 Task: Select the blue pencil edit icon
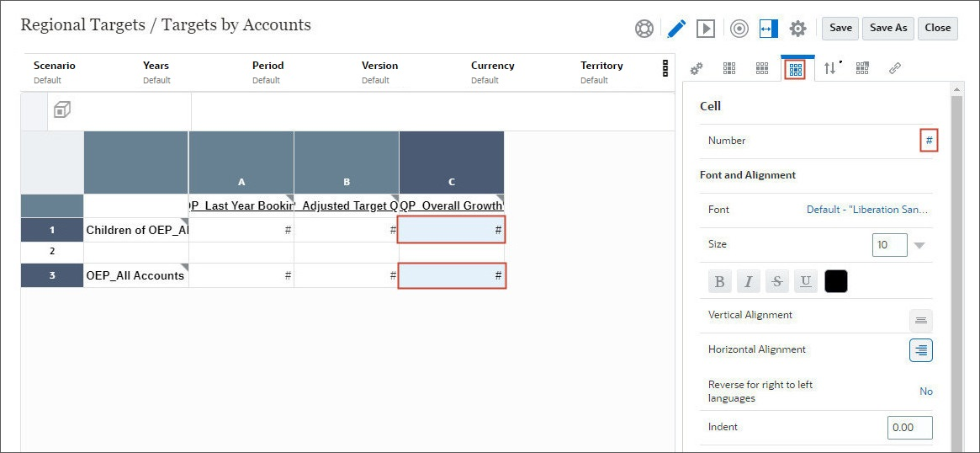[x=675, y=28]
